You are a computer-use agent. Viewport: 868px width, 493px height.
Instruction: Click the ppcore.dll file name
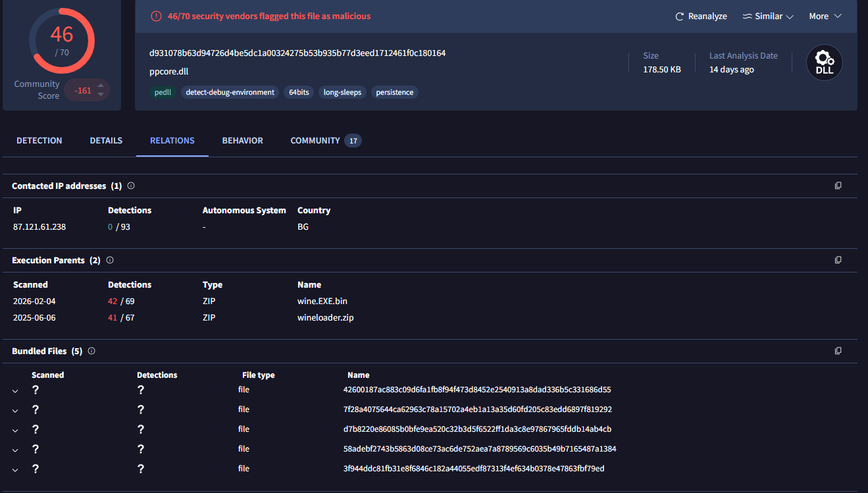click(169, 71)
